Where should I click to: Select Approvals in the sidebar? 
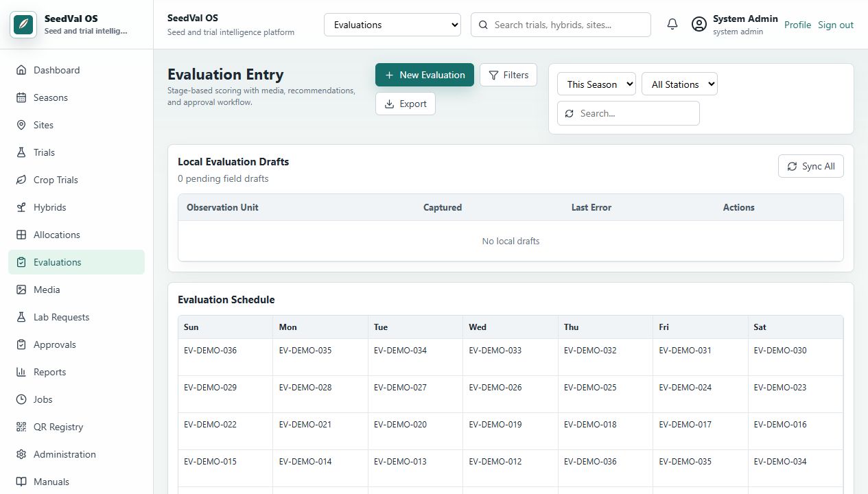(76, 344)
